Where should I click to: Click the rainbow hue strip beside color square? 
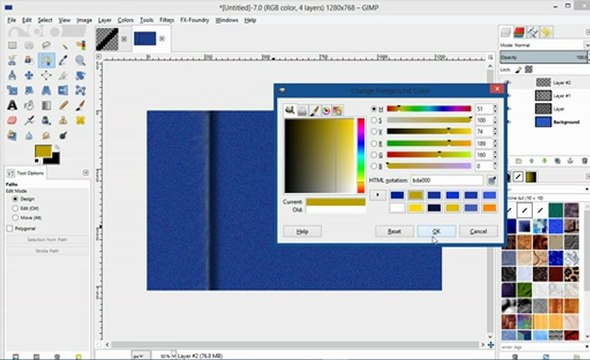[x=361, y=155]
